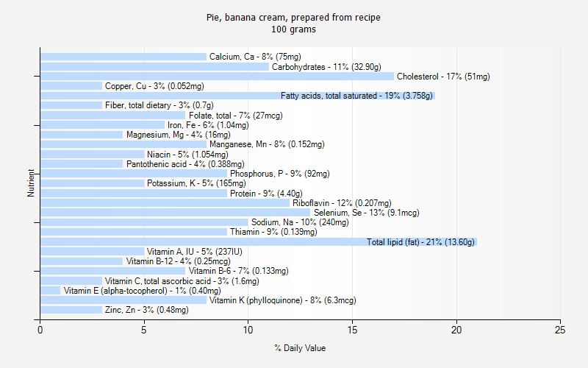
Task: Click the 'Vitamin B-12 - 4% (0.25mcg)' label
Action: pyautogui.click(x=179, y=261)
